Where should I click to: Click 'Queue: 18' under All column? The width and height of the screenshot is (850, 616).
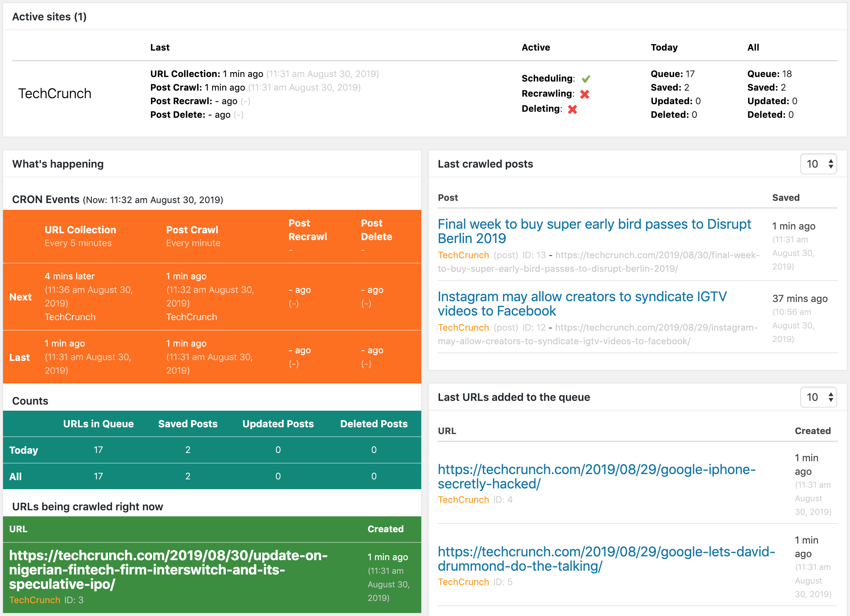(769, 74)
